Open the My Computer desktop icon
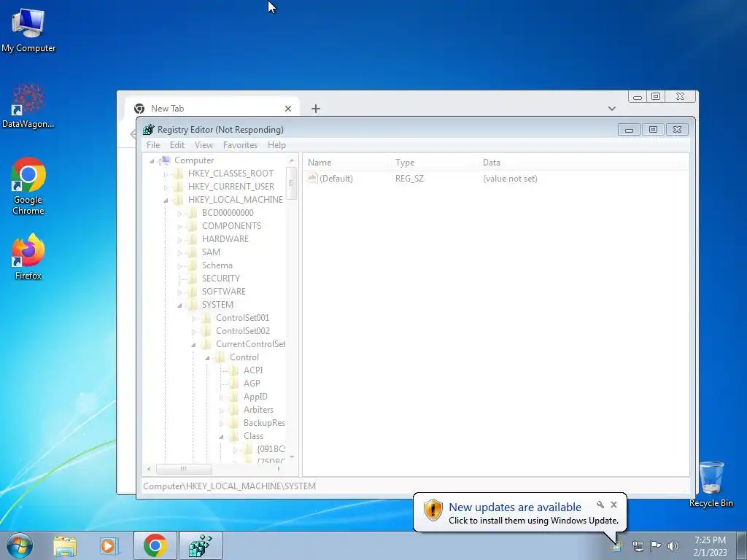This screenshot has width=747, height=560. point(28,31)
